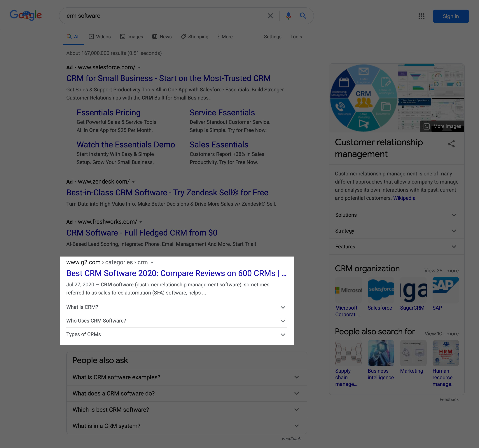Open the Essentials Pricing sitelink

(109, 113)
